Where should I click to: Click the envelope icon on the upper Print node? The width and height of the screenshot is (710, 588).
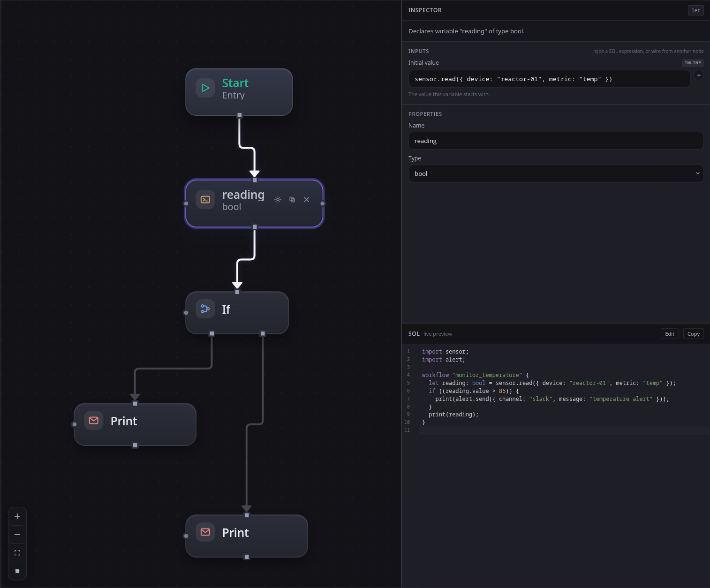94,420
